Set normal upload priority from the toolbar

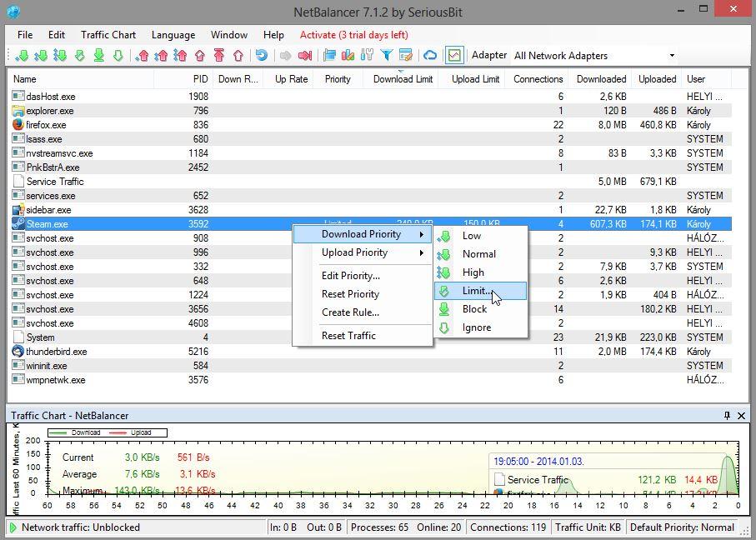point(161,56)
